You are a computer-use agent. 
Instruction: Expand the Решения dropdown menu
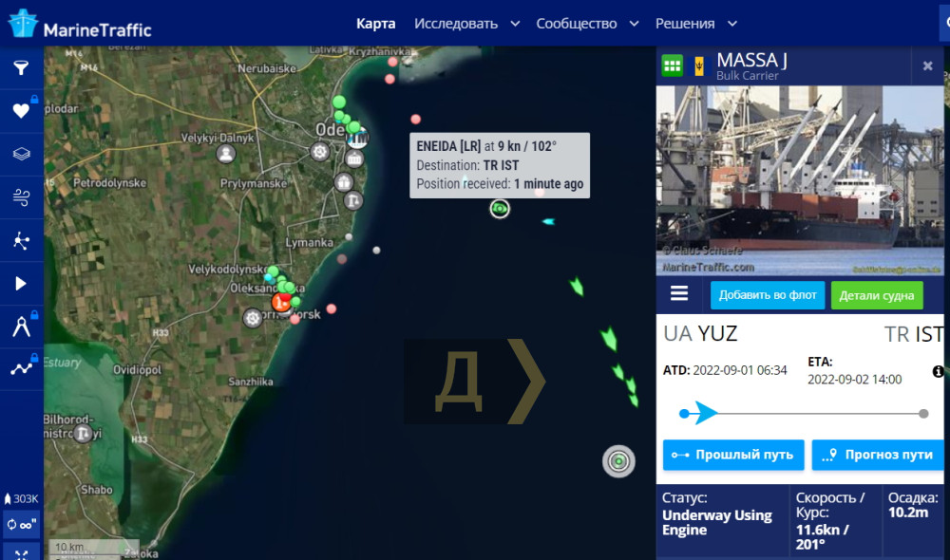pyautogui.click(x=696, y=24)
